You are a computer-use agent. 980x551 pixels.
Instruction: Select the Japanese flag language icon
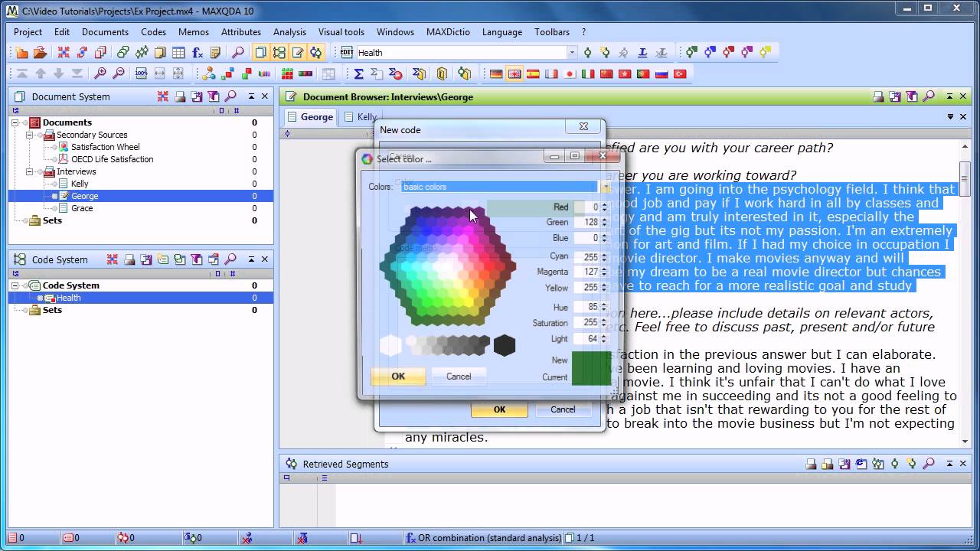tap(570, 74)
